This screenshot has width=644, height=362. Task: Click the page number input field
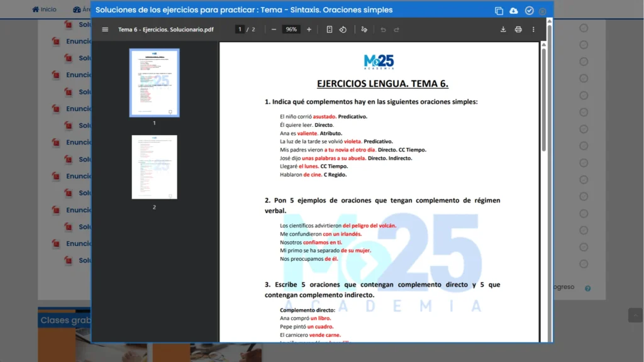(x=240, y=30)
